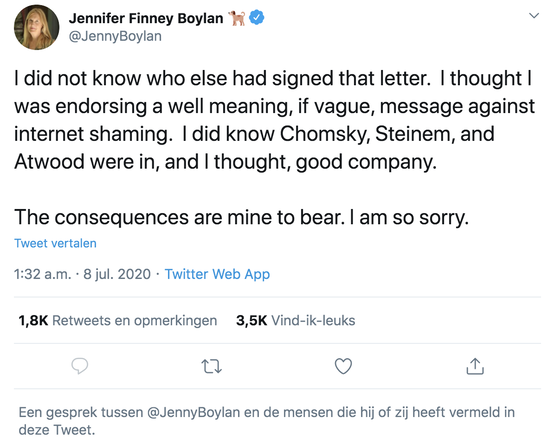
Task: Open the 'Twitter Web App' source link
Action: click(217, 274)
